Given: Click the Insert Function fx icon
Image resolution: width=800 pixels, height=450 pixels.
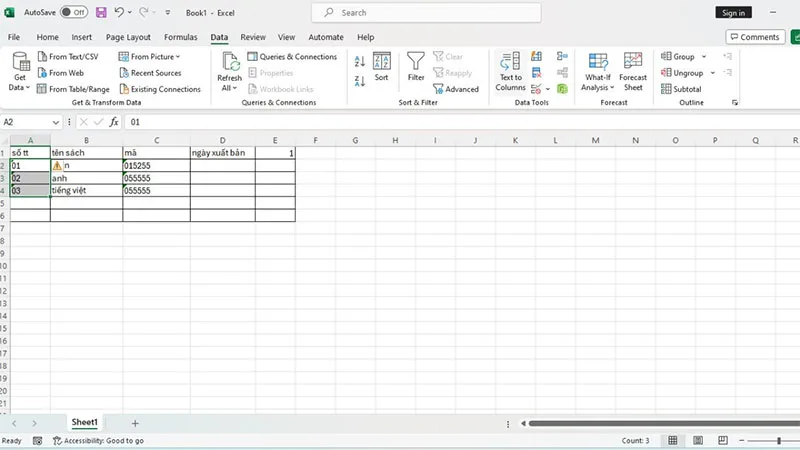Looking at the screenshot, I should tap(114, 122).
